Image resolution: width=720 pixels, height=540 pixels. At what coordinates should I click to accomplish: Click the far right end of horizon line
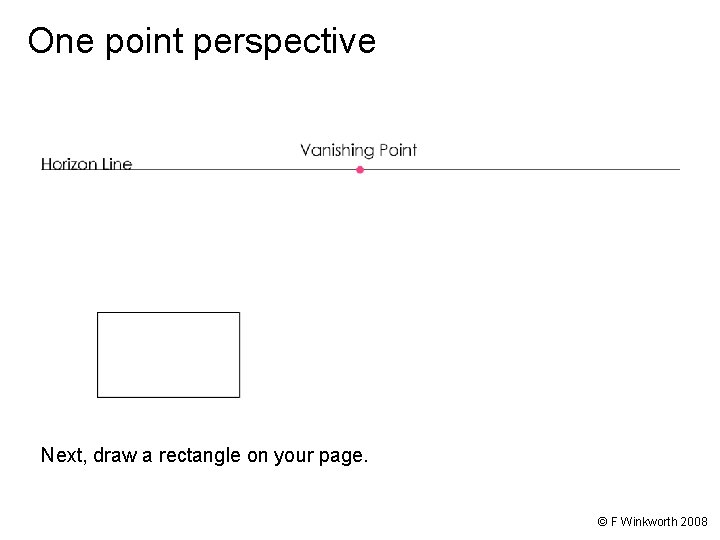678,169
